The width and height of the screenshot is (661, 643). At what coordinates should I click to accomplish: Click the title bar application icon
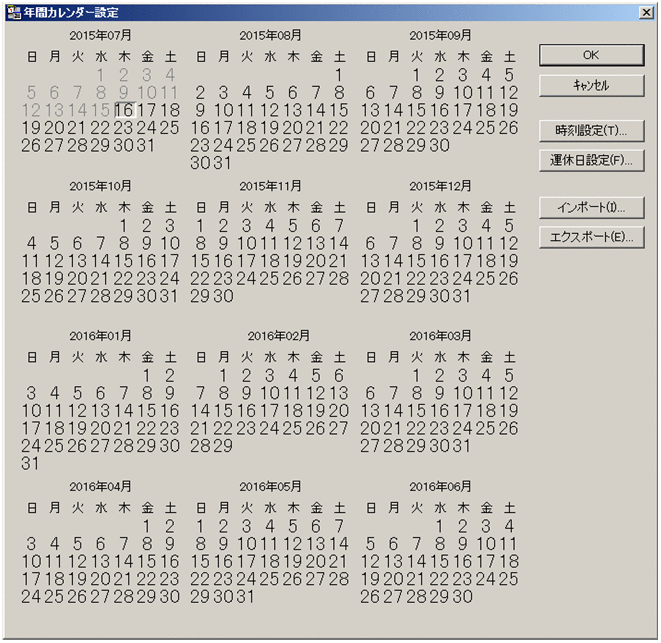pyautogui.click(x=13, y=13)
